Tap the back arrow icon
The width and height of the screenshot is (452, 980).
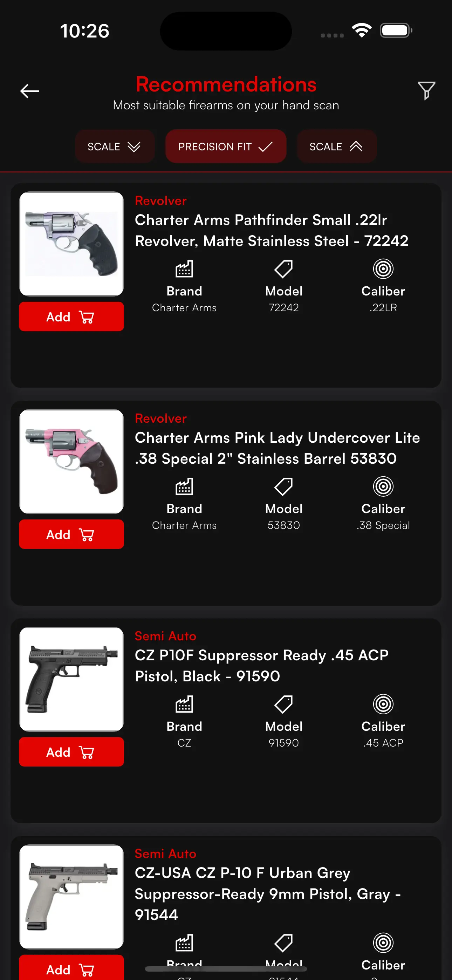point(29,91)
